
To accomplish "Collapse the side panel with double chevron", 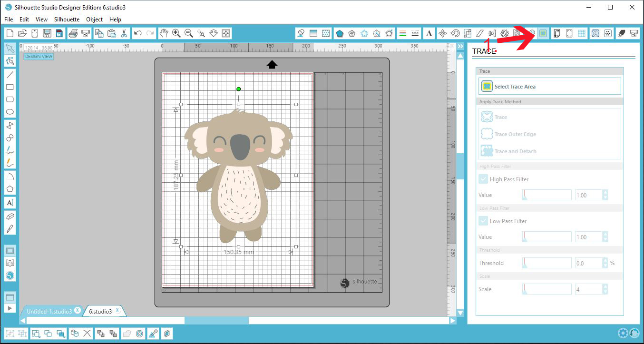I will click(460, 47).
